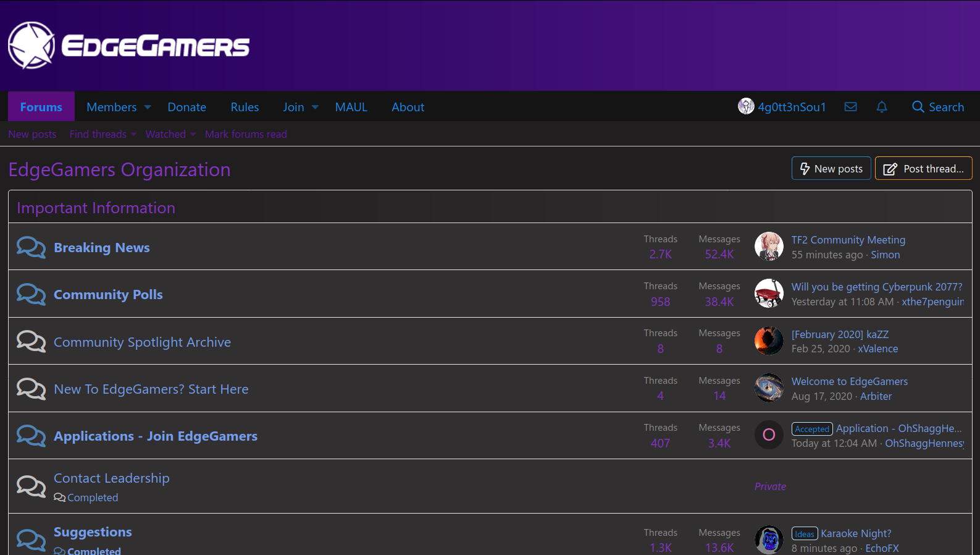
Task: Open OhShaggHennesy's O avatar
Action: click(x=769, y=435)
